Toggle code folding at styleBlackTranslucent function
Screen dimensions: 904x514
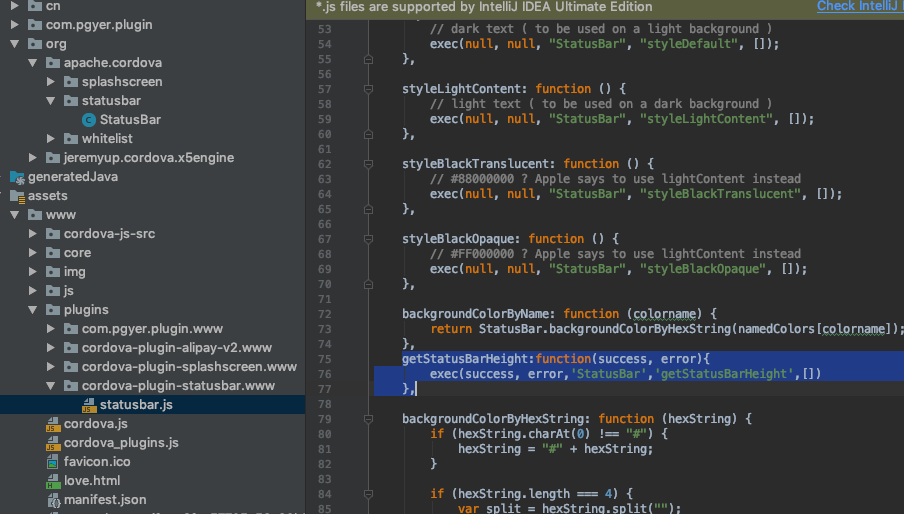368,164
